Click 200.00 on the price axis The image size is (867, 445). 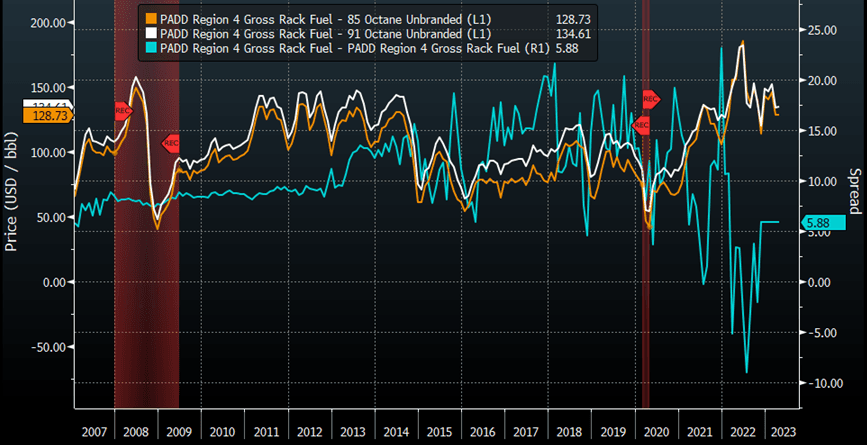pos(47,23)
